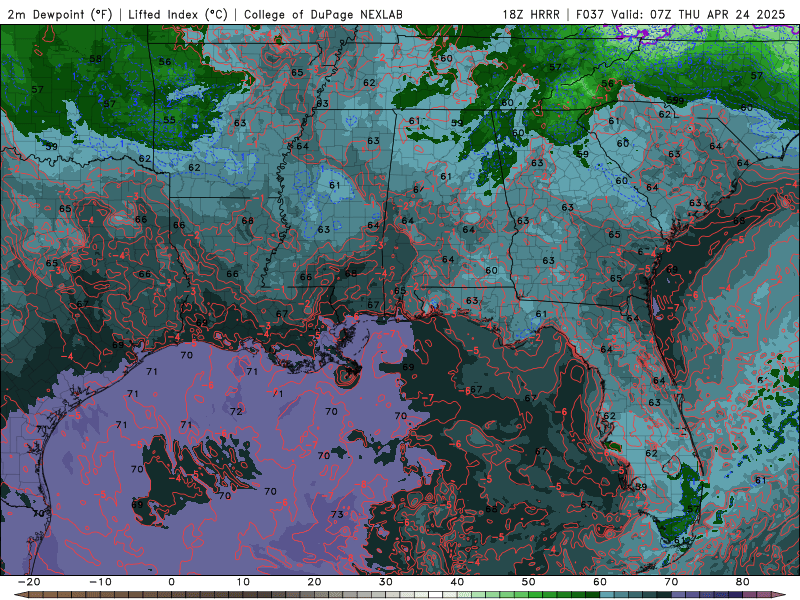Click the '2m Dewpoint (°F)' title text

[60, 14]
